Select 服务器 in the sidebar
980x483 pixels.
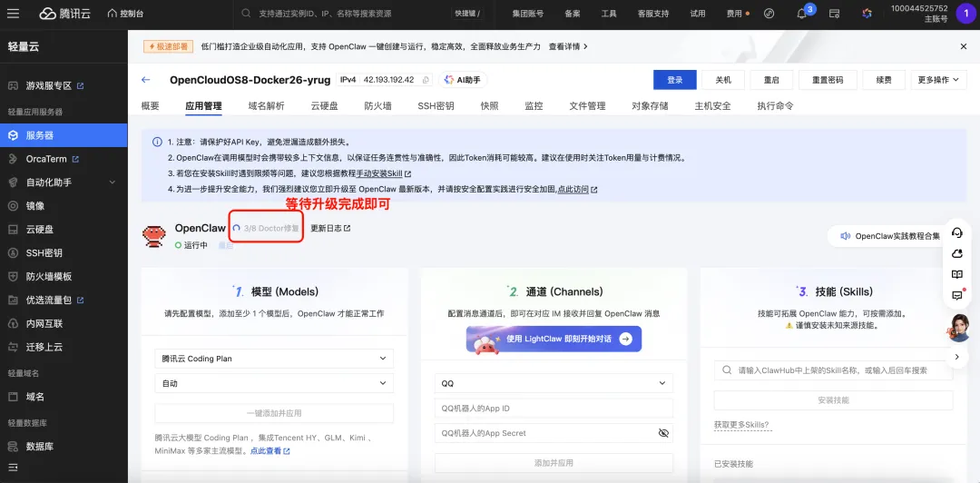64,135
